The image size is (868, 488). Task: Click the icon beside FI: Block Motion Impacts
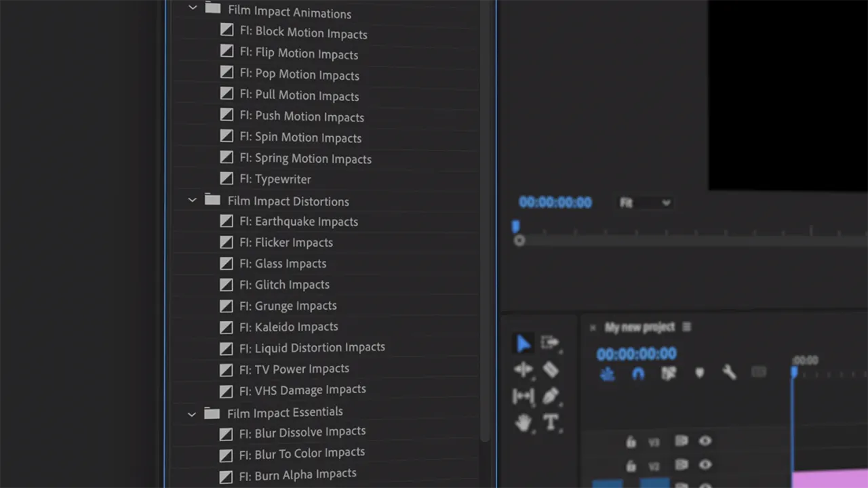(x=226, y=30)
